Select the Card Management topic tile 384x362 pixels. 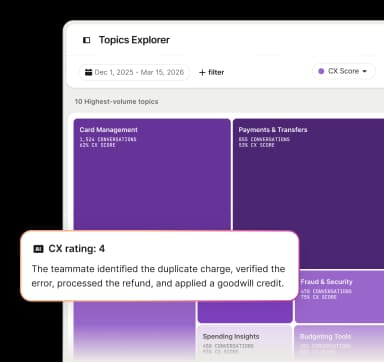coord(152,174)
